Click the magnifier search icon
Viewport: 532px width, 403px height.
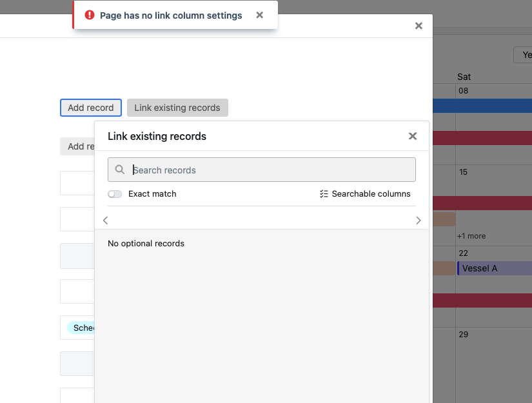120,170
